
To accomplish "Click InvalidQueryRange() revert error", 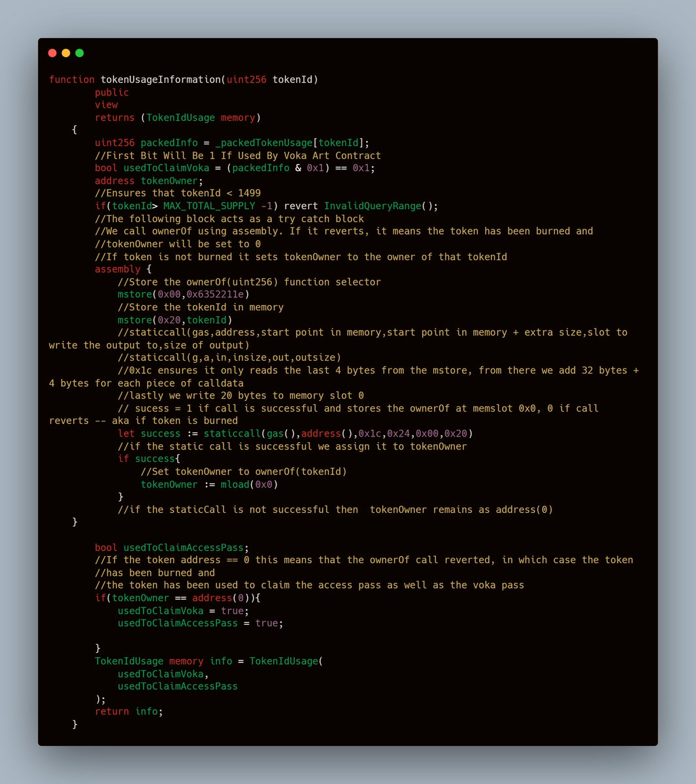I will [x=381, y=206].
